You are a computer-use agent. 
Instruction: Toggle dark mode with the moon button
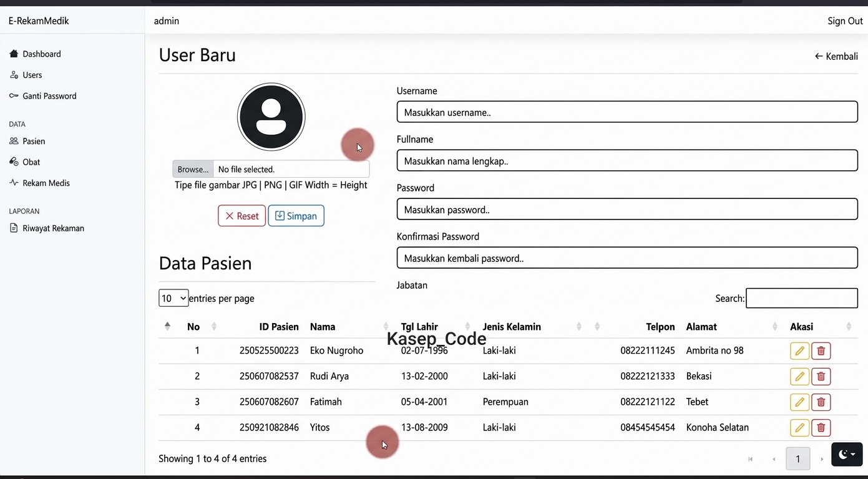847,455
